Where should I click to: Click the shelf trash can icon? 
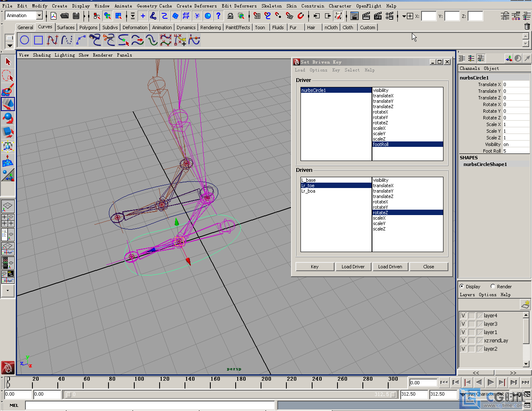527,27
